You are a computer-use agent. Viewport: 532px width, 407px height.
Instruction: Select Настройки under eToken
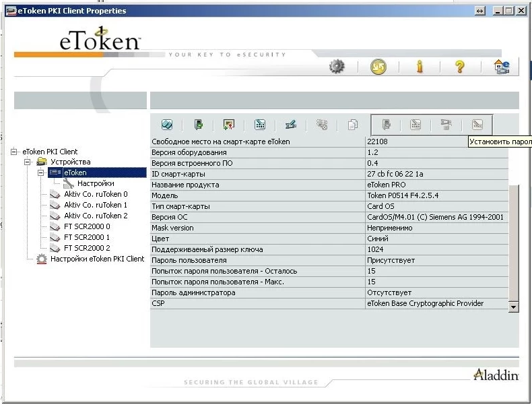click(x=96, y=183)
